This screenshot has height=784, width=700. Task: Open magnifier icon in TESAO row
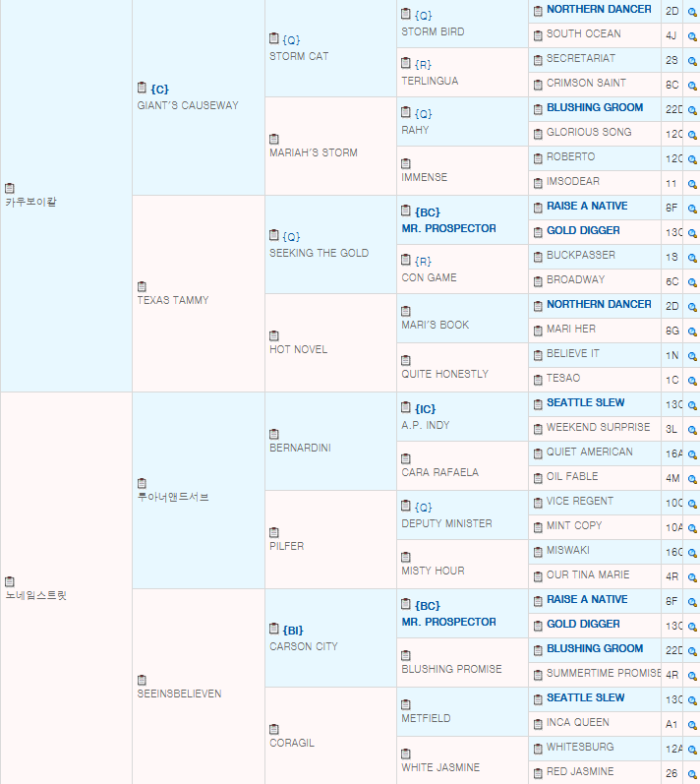coord(692,381)
